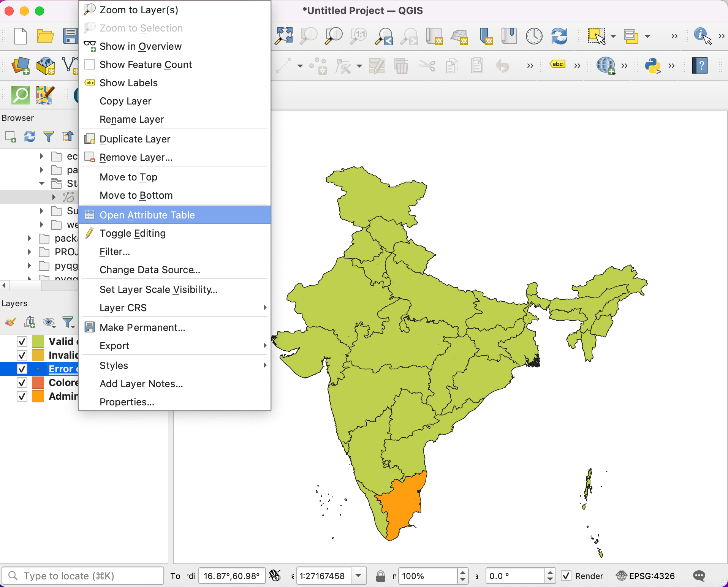Collapse the Sta folder in Browser
Image resolution: width=728 pixels, height=587 pixels.
tap(41, 184)
